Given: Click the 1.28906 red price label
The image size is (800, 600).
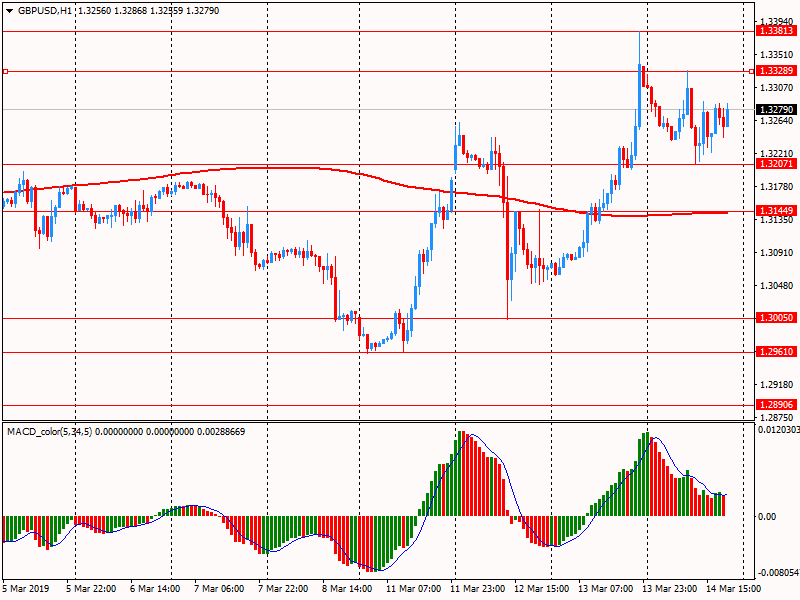Looking at the screenshot, I should (x=776, y=405).
